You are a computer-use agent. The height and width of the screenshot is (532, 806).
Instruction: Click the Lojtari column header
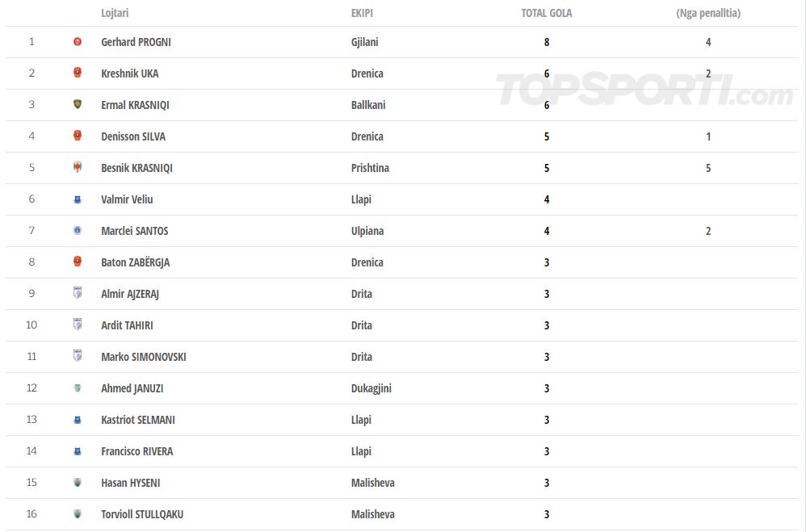coord(115,13)
